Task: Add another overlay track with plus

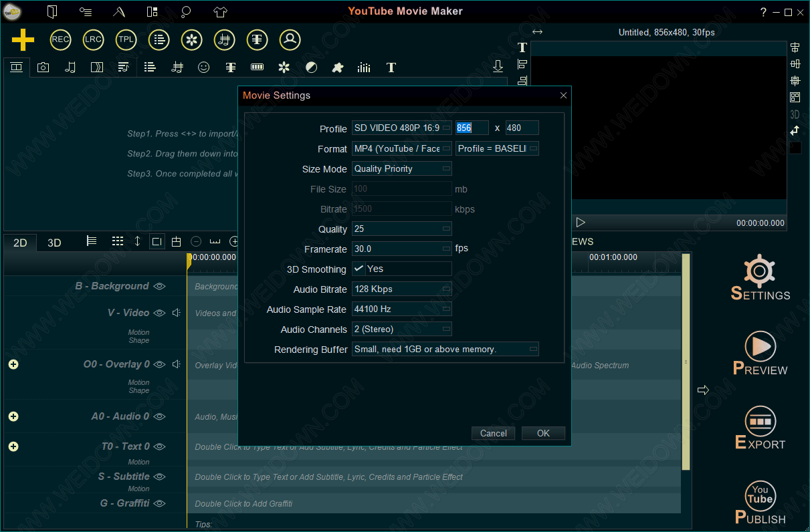Action: (x=13, y=364)
